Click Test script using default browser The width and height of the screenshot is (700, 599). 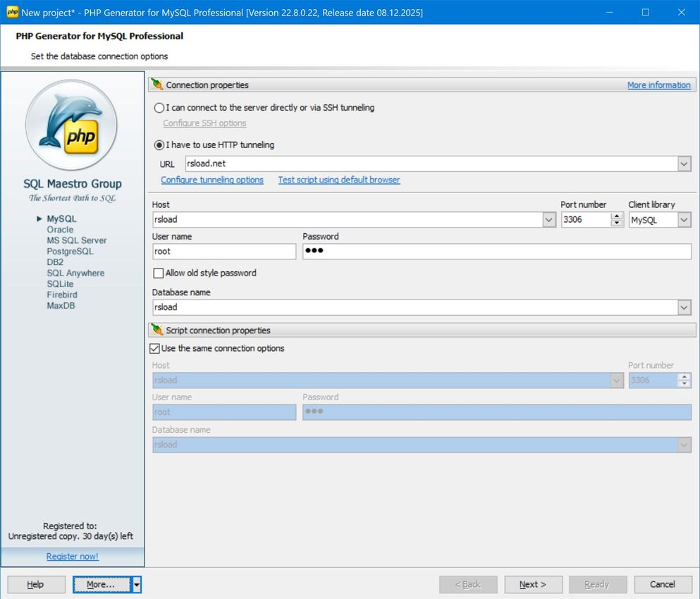point(338,180)
